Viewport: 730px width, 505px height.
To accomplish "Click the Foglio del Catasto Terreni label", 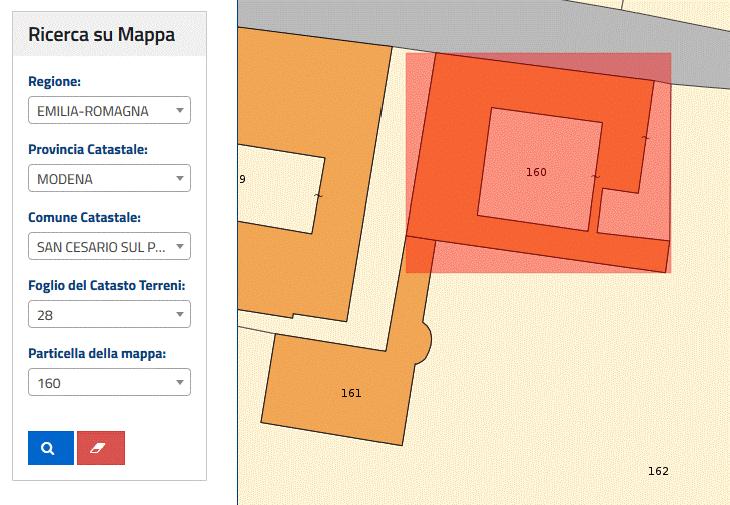I will 107,285.
